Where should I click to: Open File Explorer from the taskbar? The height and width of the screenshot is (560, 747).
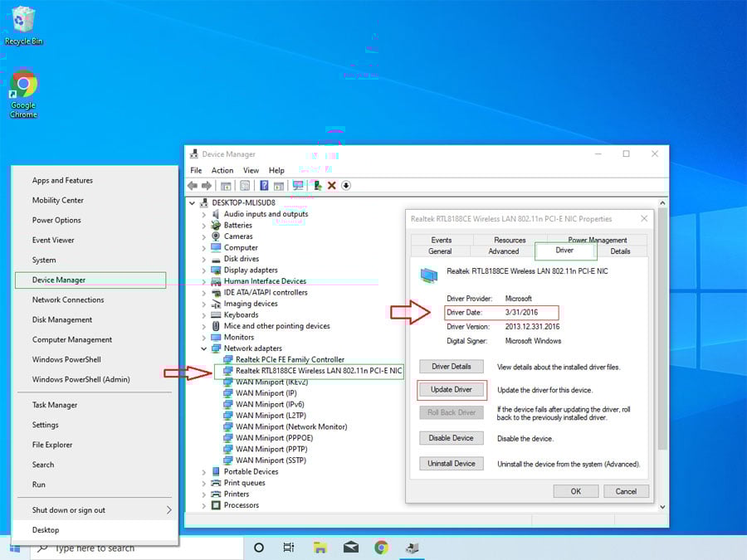coord(320,548)
